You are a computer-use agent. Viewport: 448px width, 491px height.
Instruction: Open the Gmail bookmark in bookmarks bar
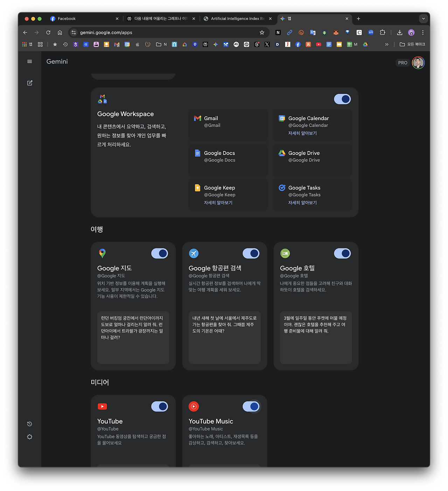[117, 44]
